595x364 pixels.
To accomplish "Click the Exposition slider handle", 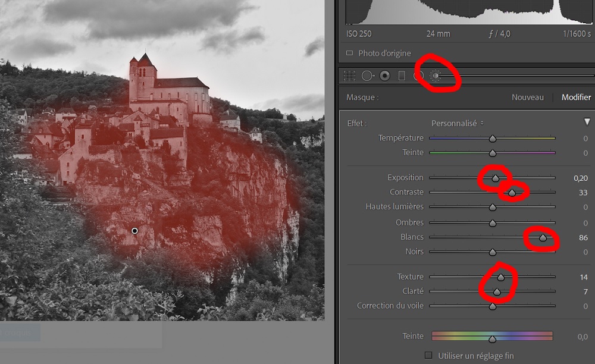I will (x=495, y=178).
